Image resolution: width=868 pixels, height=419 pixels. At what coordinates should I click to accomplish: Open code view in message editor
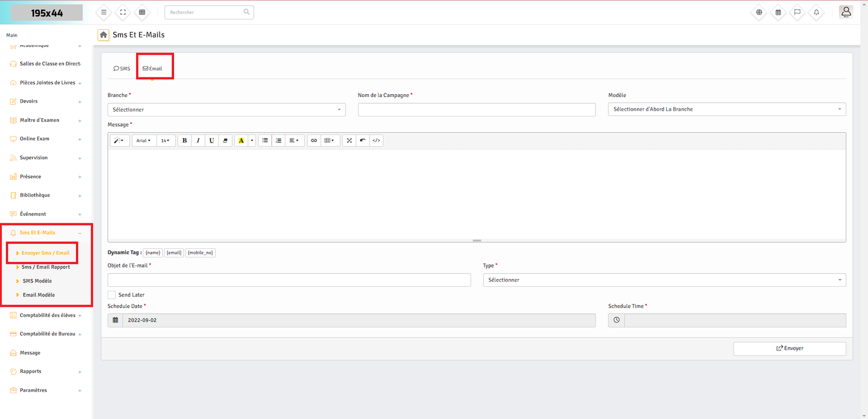pos(376,140)
